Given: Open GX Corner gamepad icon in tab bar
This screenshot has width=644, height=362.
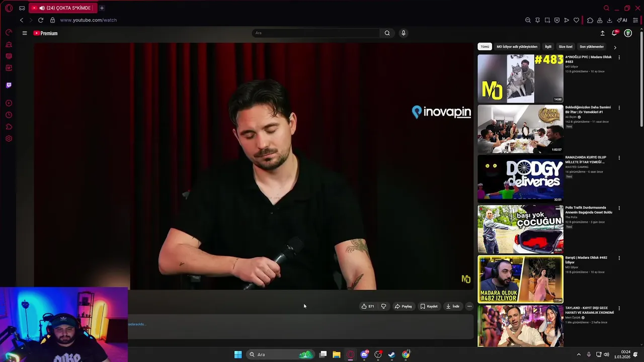Looking at the screenshot, I should tap(22, 8).
